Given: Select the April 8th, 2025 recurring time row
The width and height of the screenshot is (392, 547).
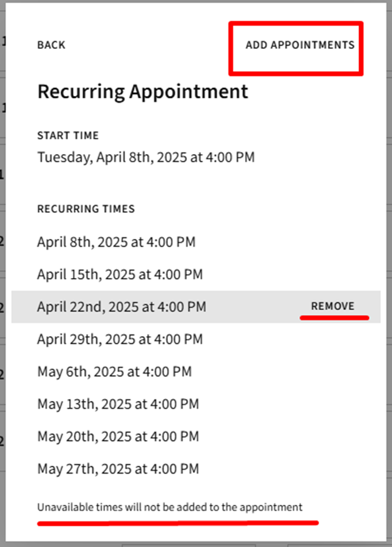Looking at the screenshot, I should [x=116, y=242].
